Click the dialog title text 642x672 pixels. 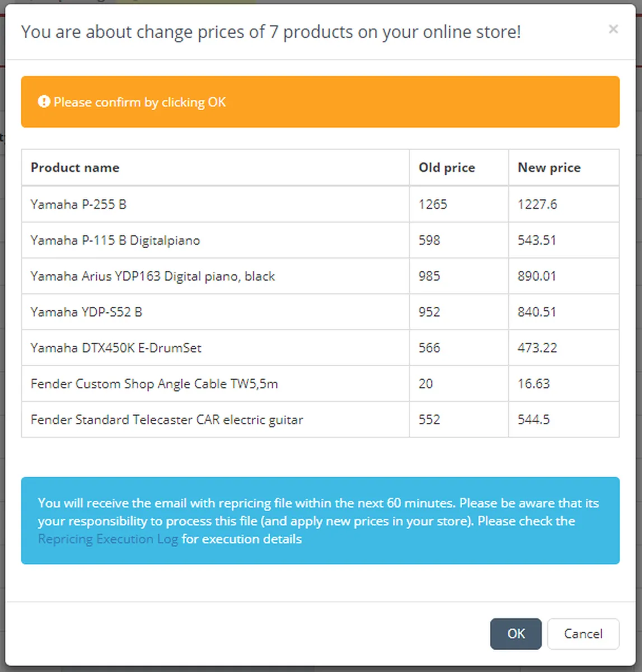pos(271,32)
